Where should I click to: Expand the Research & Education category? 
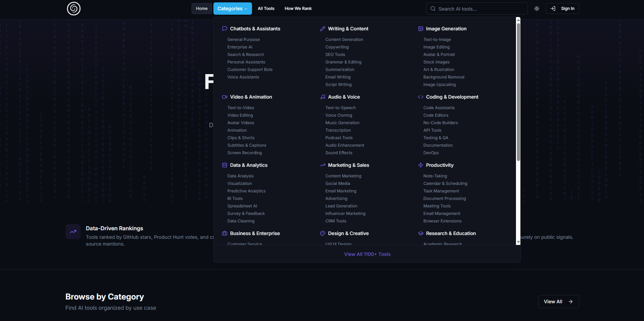coord(451,233)
